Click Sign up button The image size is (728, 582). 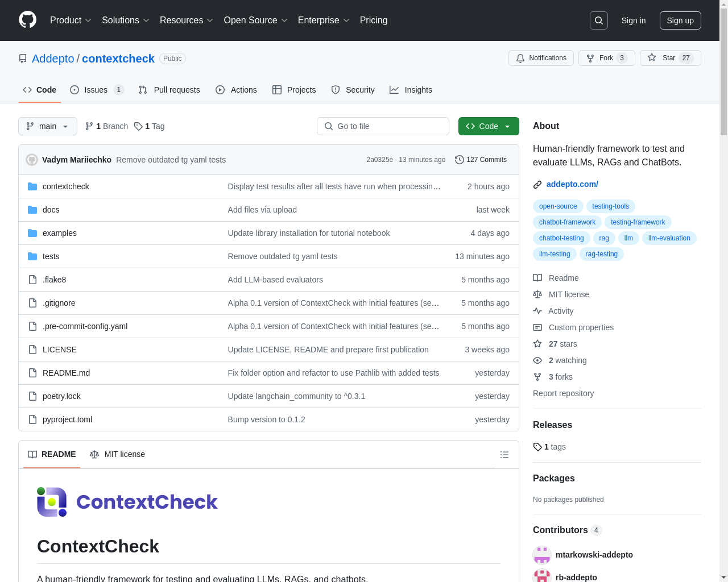coord(680,20)
